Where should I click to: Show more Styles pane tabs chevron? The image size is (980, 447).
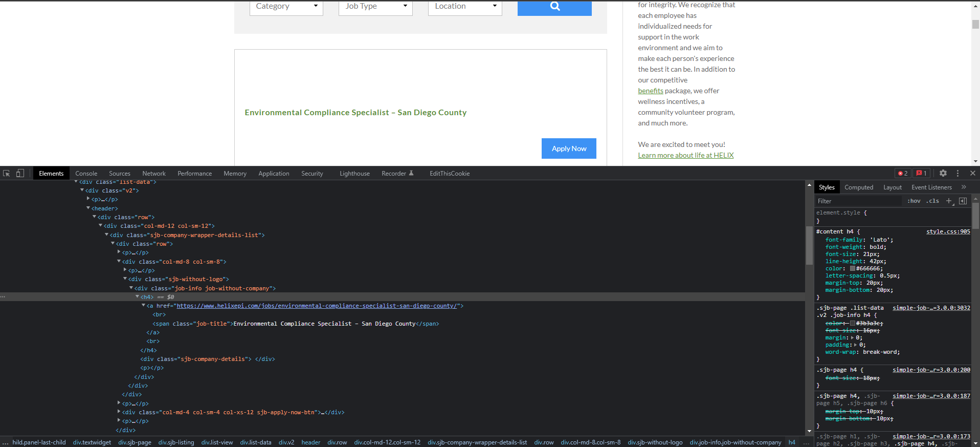point(964,187)
